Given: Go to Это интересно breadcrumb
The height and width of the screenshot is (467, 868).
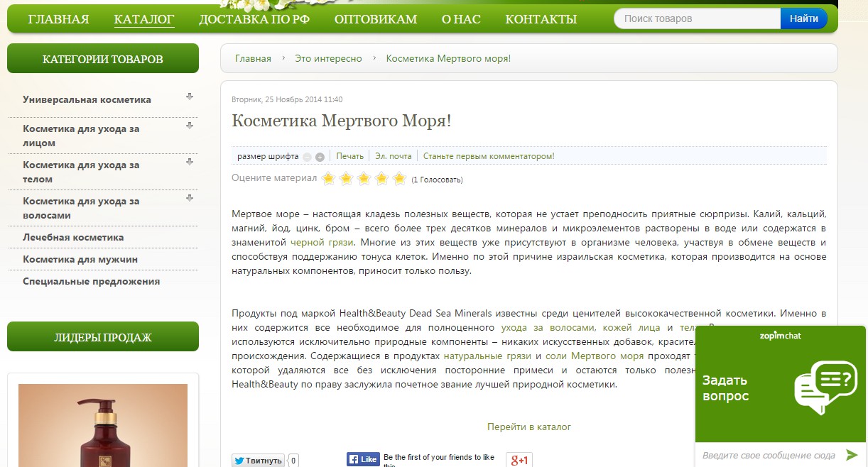Looking at the screenshot, I should (x=328, y=58).
